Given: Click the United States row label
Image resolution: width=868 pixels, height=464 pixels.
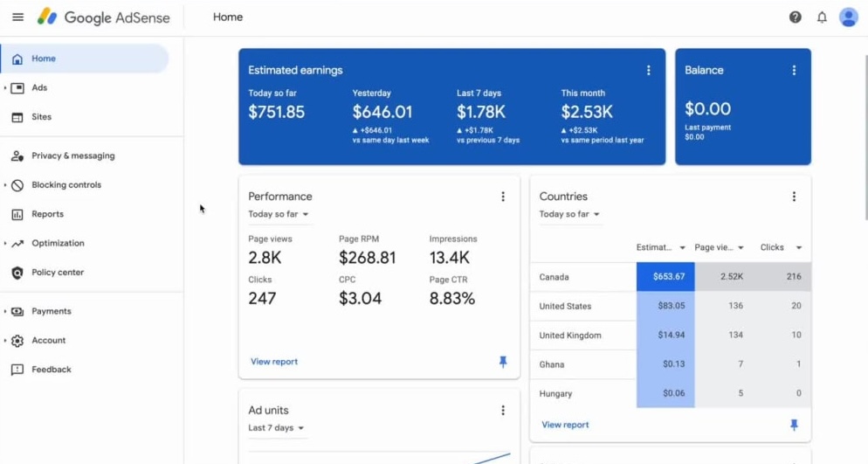Looking at the screenshot, I should tap(565, 306).
